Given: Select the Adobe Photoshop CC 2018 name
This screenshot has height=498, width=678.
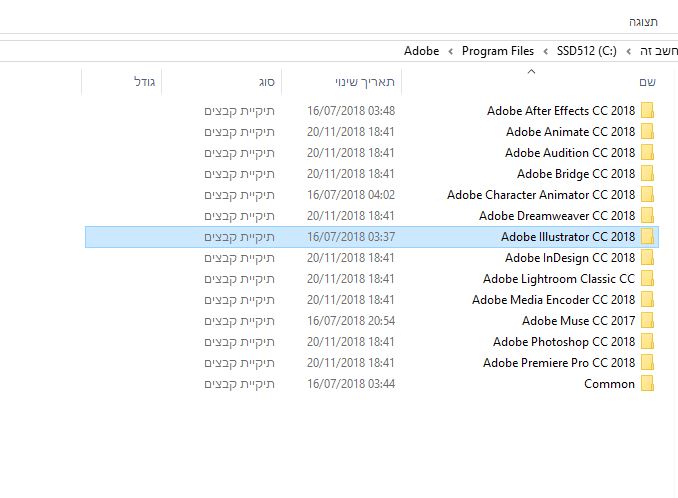Looking at the screenshot, I should click(564, 342).
